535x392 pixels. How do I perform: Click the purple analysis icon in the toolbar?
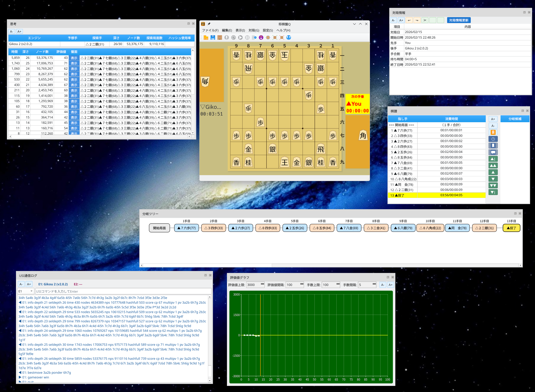click(x=261, y=38)
